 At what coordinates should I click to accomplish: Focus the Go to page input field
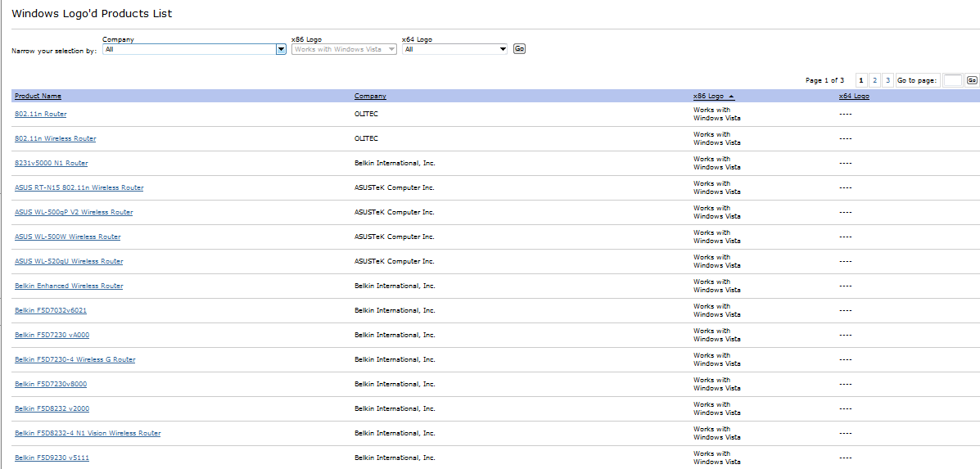pyautogui.click(x=952, y=80)
